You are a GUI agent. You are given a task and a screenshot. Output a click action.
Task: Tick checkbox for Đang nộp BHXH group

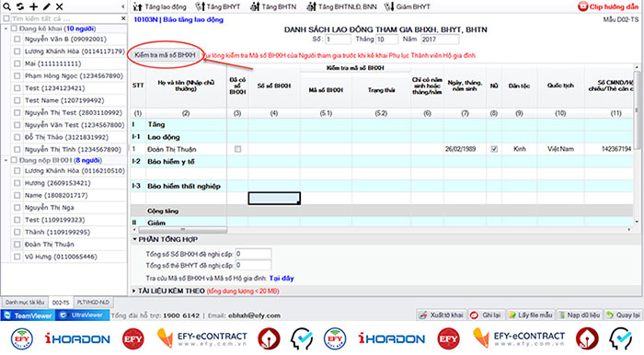click(x=14, y=160)
